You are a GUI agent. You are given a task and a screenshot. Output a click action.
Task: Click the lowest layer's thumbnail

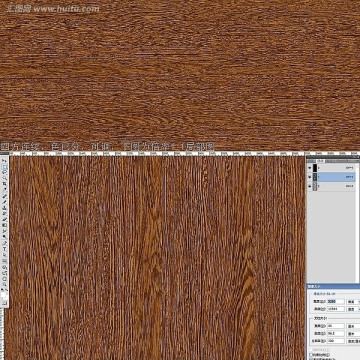tap(315, 186)
